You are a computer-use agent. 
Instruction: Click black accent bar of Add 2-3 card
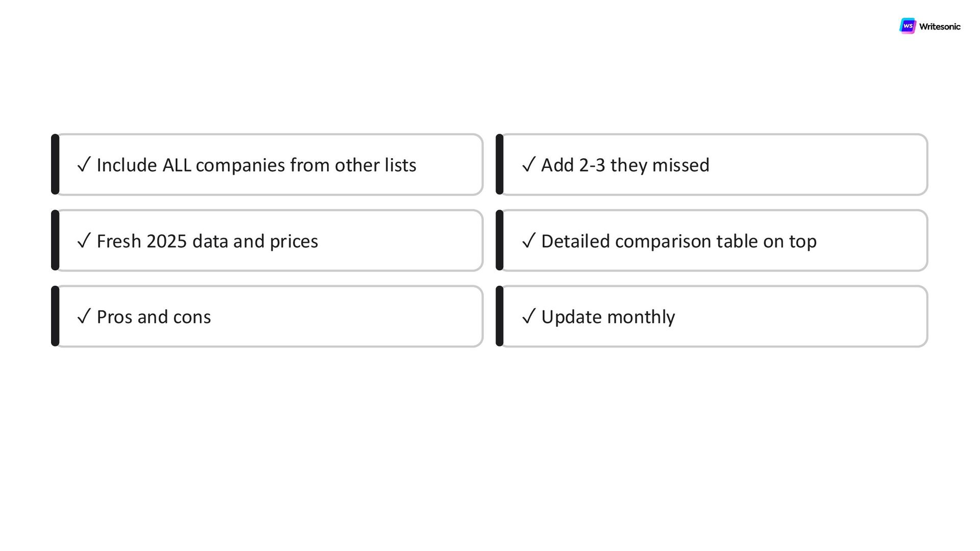[x=500, y=164]
